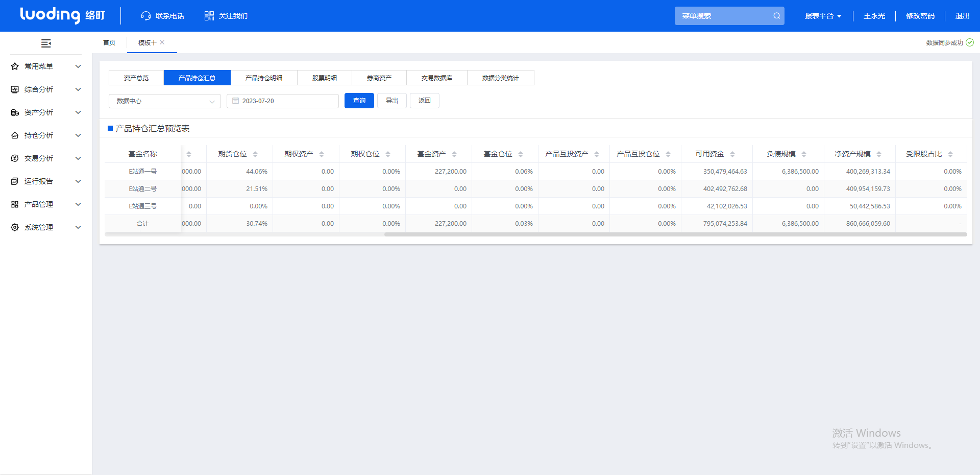The height and width of the screenshot is (475, 980).
Task: Sort by 受限股占比 column
Action: (x=950, y=154)
